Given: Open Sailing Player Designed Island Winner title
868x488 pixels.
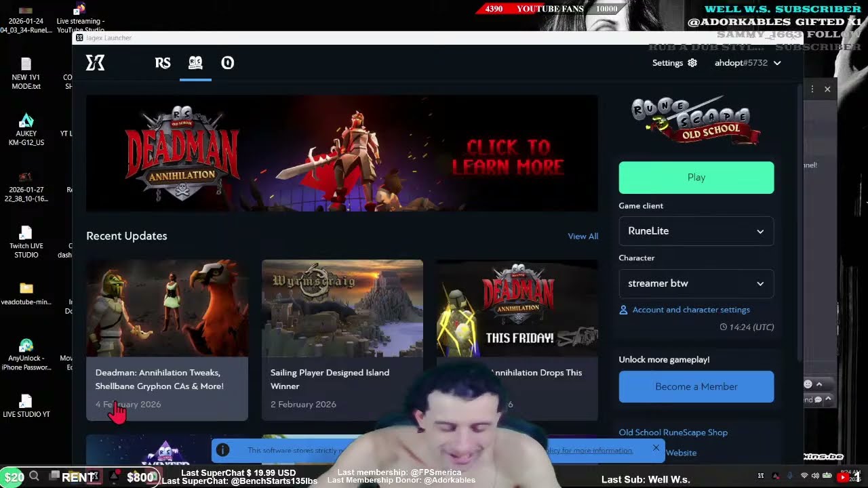Looking at the screenshot, I should (x=330, y=380).
